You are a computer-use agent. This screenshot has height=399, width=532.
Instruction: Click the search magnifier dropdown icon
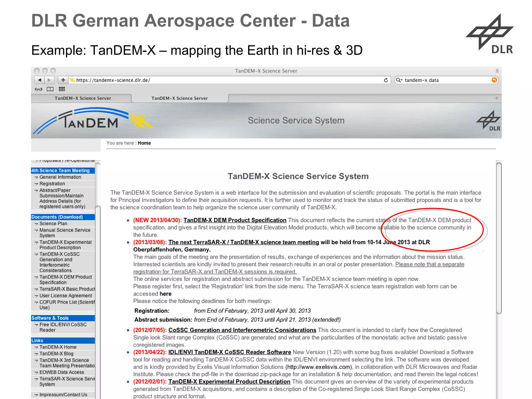[399, 80]
